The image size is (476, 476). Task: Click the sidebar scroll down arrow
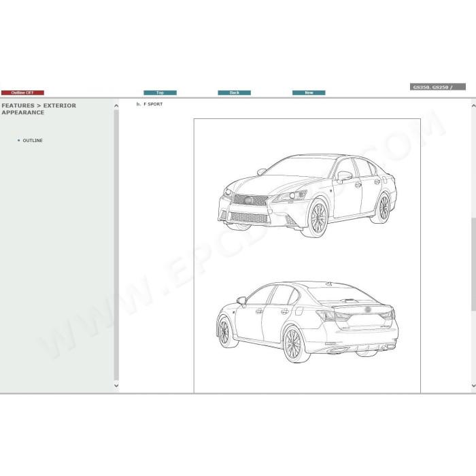tap(116, 386)
